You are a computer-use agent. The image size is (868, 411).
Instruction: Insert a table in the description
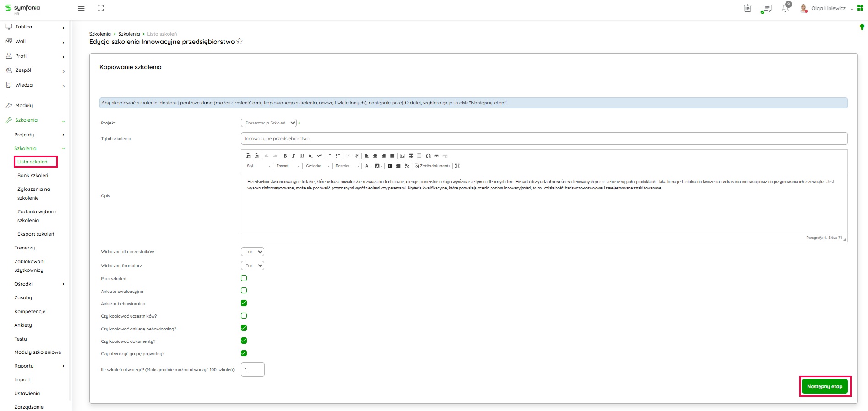(x=411, y=156)
